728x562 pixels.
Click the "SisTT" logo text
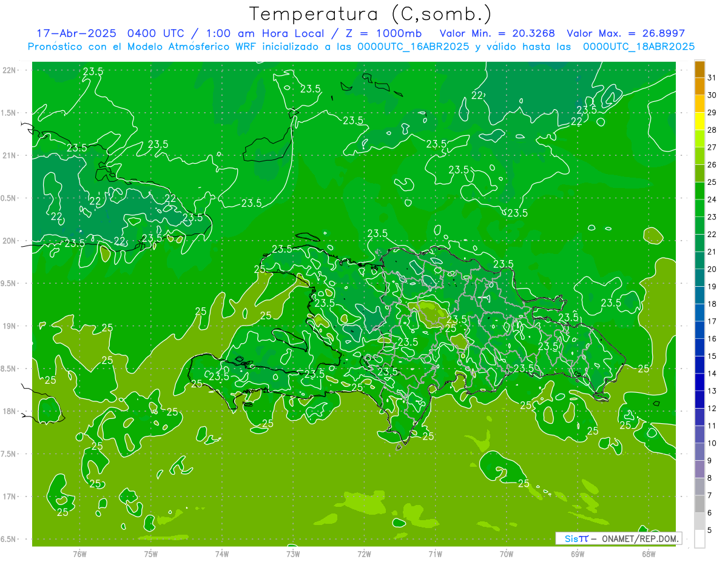(576, 538)
